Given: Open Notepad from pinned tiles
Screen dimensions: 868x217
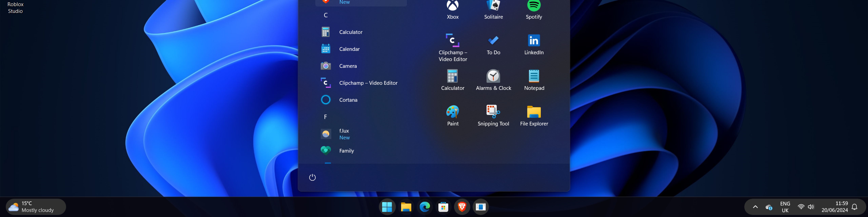Looking at the screenshot, I should pyautogui.click(x=534, y=80).
